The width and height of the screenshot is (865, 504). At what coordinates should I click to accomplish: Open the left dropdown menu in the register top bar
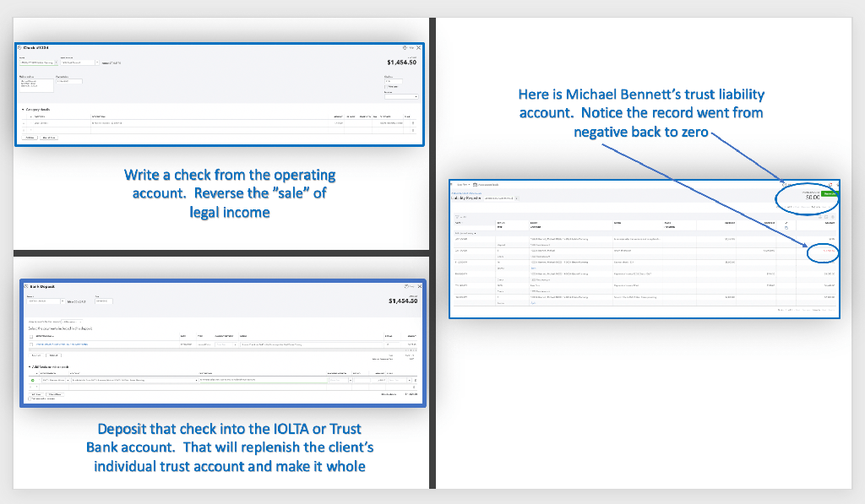[464, 185]
